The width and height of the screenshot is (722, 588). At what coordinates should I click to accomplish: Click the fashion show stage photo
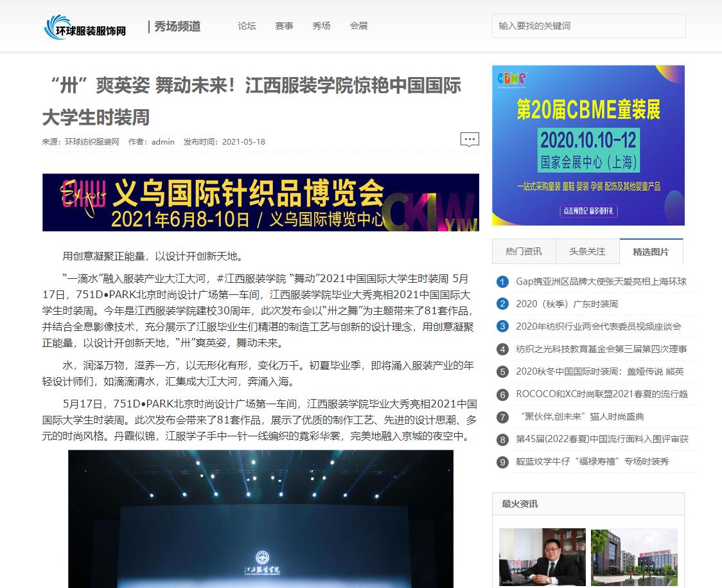260,519
